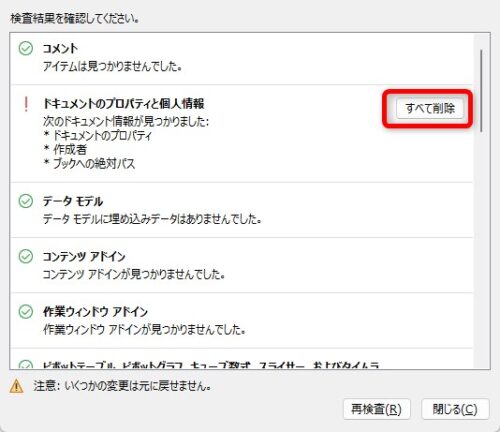The height and width of the screenshot is (432, 500).
Task: Click the line 次のドキュメント情報が見つかりました:
Action: (126, 121)
